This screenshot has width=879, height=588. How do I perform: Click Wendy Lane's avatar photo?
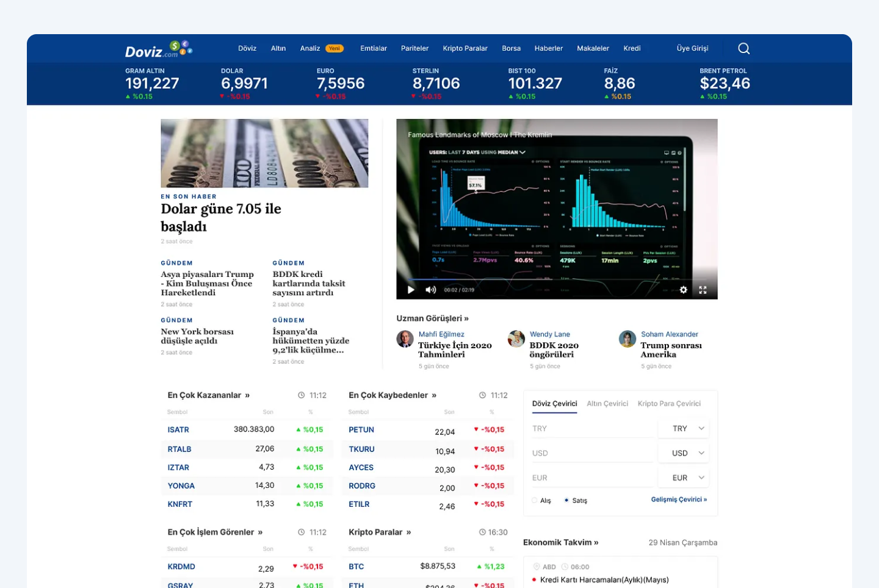click(516, 339)
